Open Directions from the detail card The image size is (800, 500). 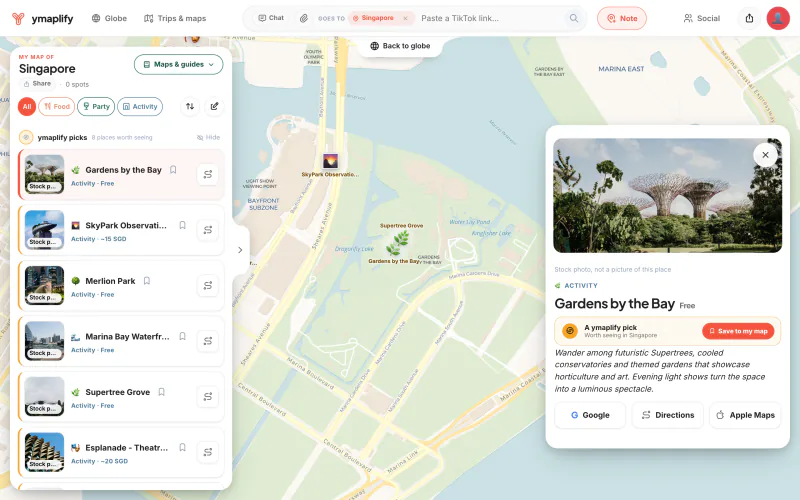tap(668, 415)
